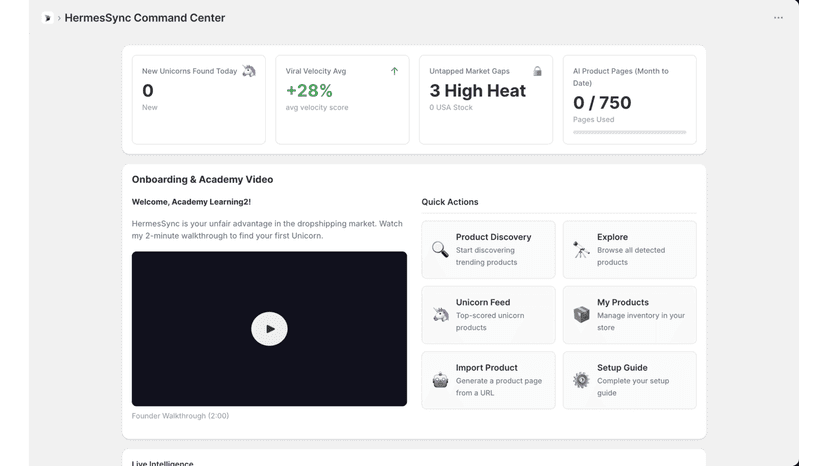Click the 'Founder Walkthrough (2:00)' caption
828x466 pixels.
coord(180,416)
